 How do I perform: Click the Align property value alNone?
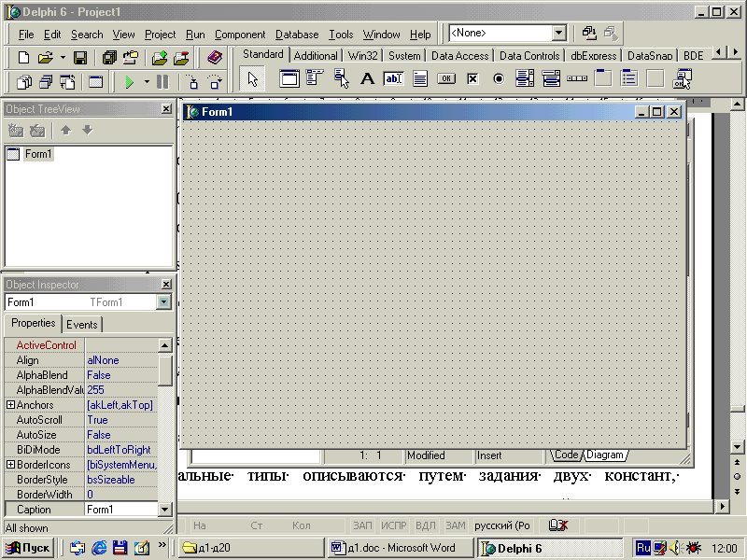121,360
